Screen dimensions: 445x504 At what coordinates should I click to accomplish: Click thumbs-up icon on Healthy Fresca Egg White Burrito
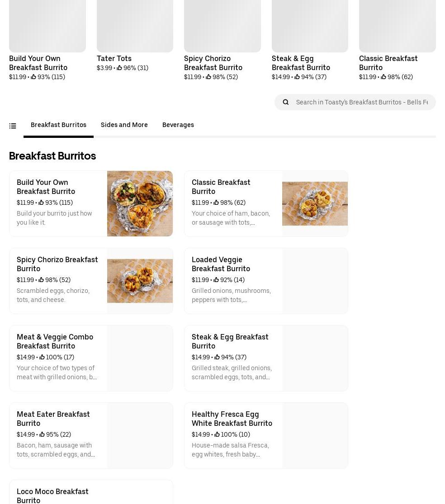[x=217, y=434]
